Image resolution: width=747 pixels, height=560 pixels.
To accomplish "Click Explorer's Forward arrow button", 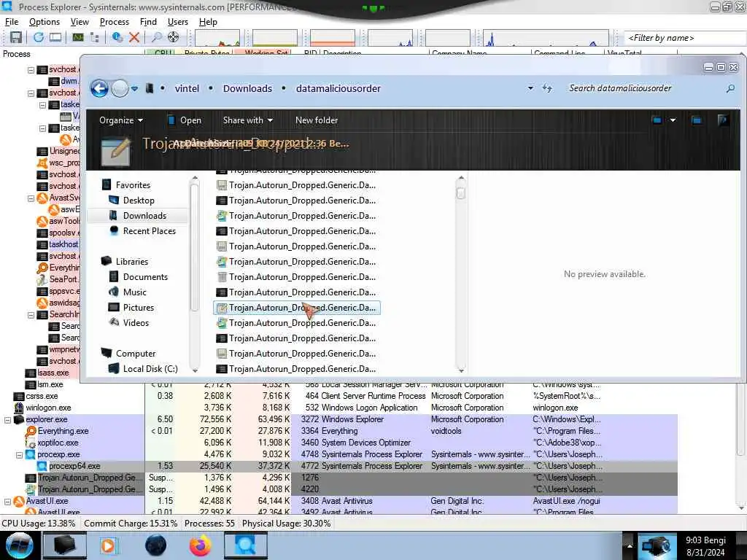I will pos(120,88).
